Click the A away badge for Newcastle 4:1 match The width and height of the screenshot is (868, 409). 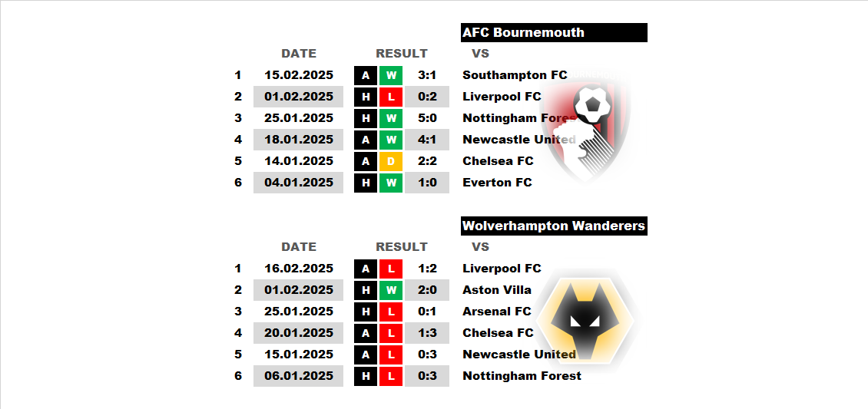click(x=366, y=140)
